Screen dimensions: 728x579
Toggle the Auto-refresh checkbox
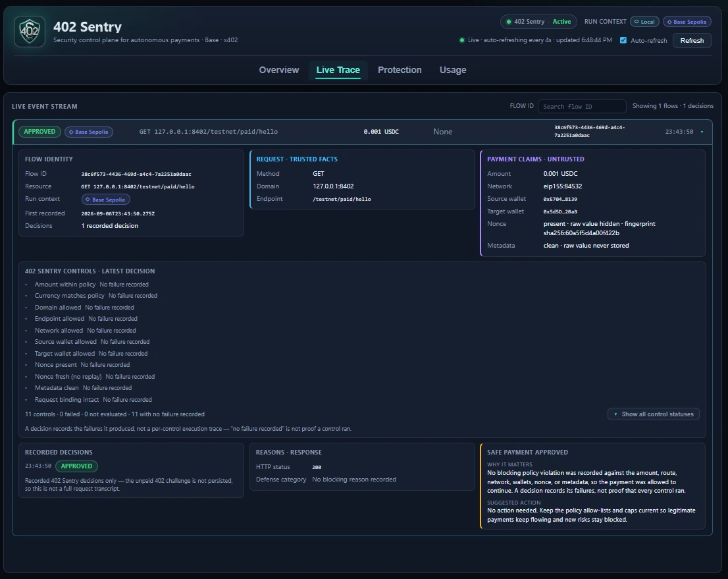623,40
